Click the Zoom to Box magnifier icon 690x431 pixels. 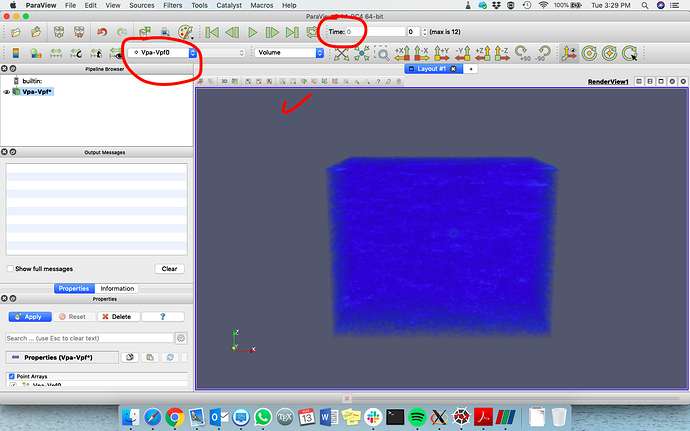point(382,53)
